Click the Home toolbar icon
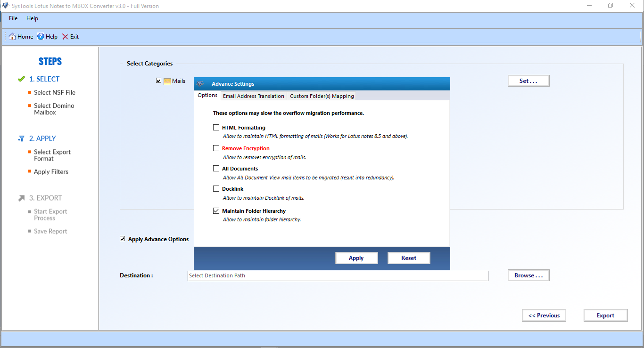The image size is (644, 348). click(x=13, y=37)
